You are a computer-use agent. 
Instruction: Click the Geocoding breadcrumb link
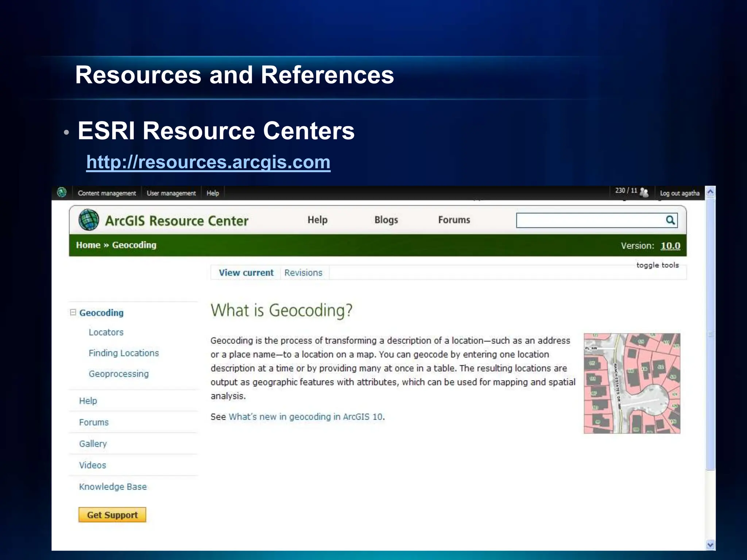coord(134,245)
